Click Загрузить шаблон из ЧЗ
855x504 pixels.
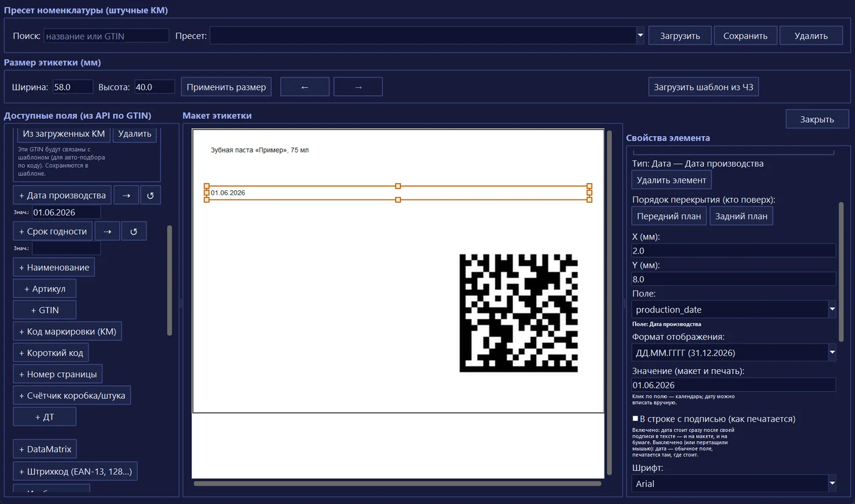point(704,87)
